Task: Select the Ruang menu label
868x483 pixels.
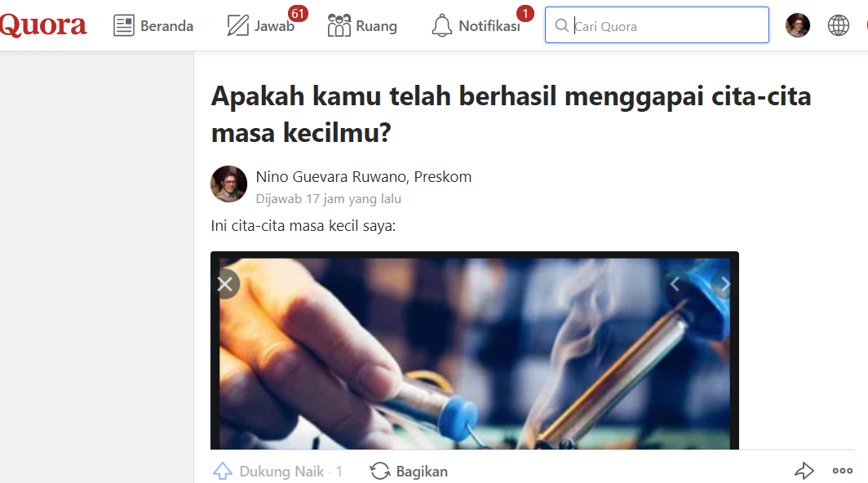Action: tap(376, 26)
